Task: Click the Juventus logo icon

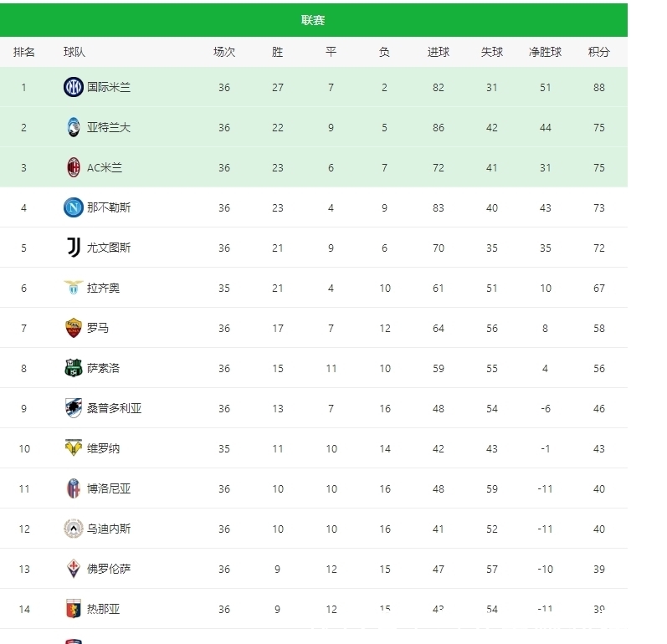Action: click(x=74, y=248)
